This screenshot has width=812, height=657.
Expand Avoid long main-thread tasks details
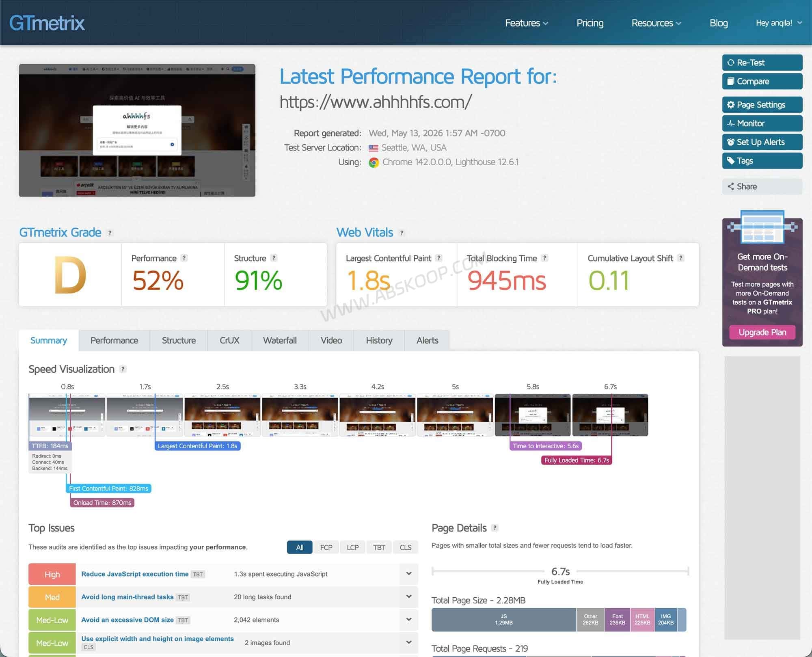point(409,596)
